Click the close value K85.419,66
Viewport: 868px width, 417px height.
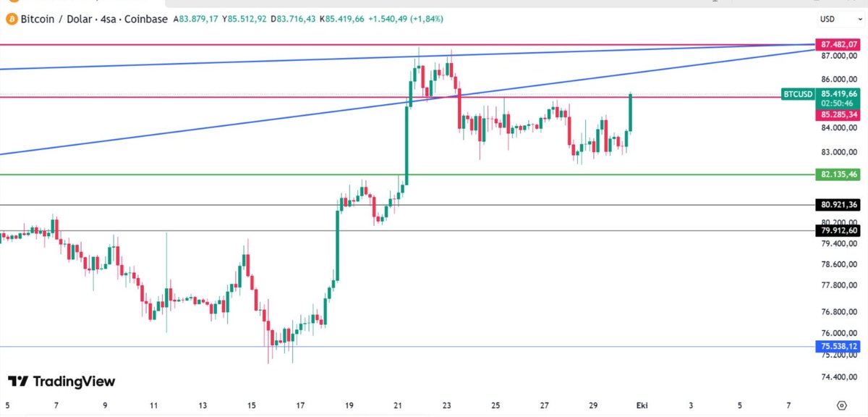(x=344, y=20)
